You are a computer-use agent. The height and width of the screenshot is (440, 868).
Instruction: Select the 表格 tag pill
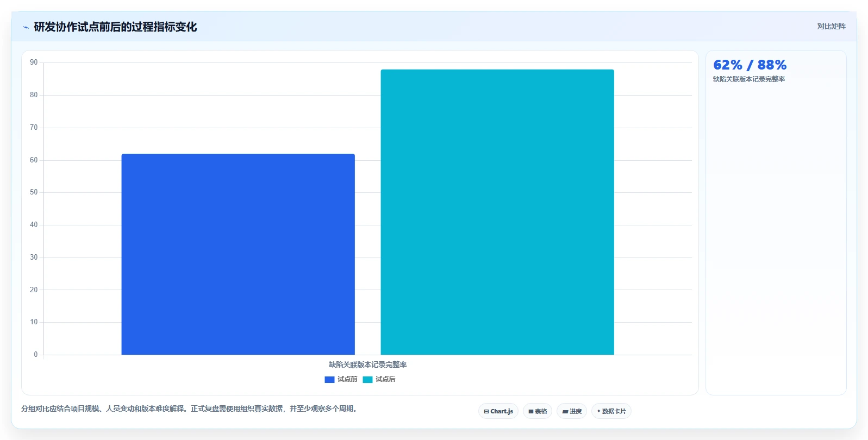(538, 411)
